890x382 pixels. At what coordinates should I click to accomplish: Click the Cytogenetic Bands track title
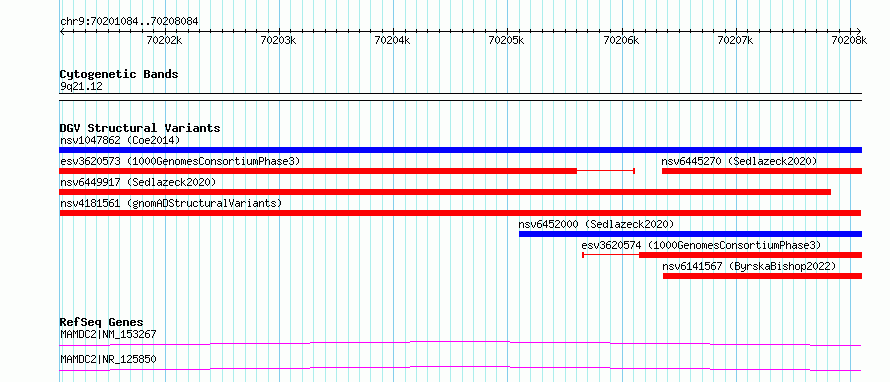tap(119, 74)
